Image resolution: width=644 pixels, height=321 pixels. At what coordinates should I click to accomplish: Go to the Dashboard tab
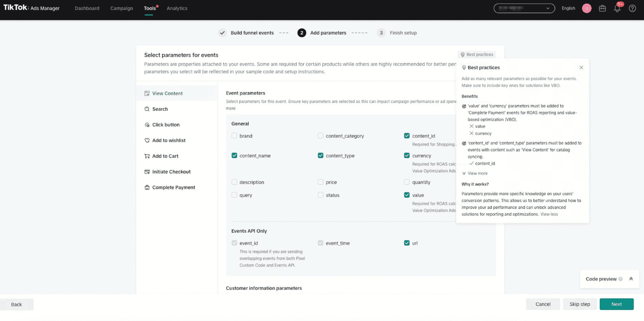(x=87, y=8)
